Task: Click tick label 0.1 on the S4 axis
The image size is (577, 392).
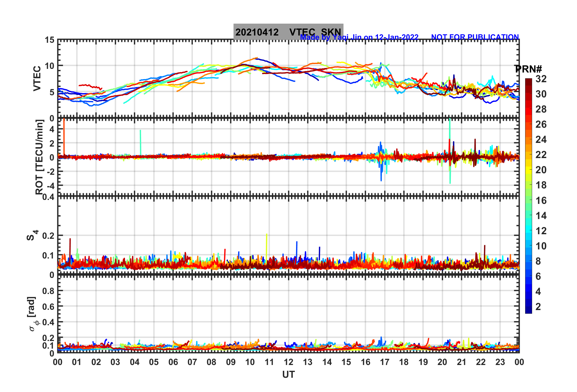Action: click(49, 255)
